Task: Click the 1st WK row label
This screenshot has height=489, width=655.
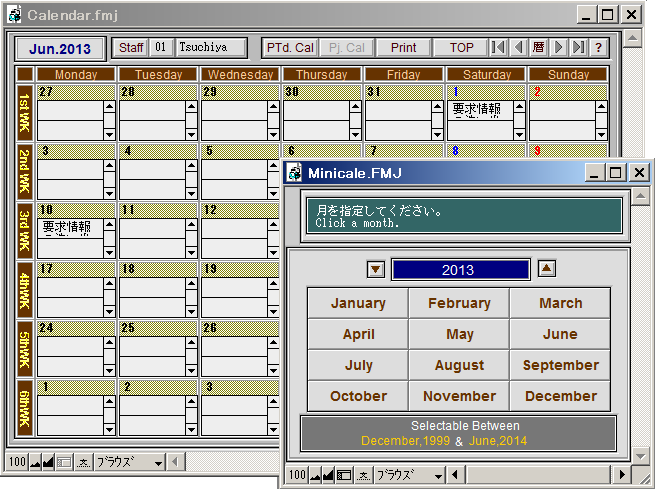Action: (25, 112)
